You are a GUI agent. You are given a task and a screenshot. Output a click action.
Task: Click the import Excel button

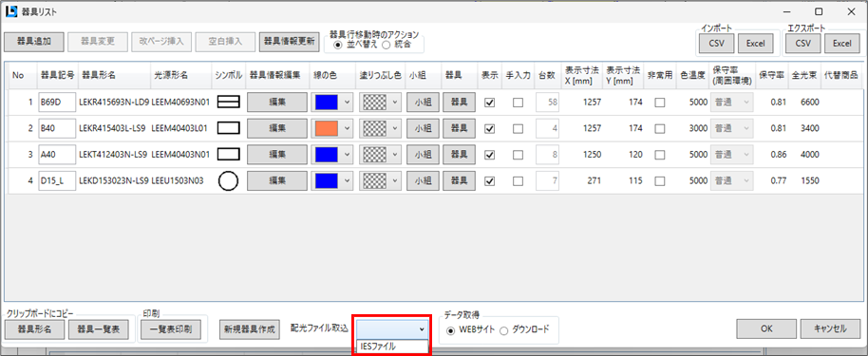click(x=756, y=43)
